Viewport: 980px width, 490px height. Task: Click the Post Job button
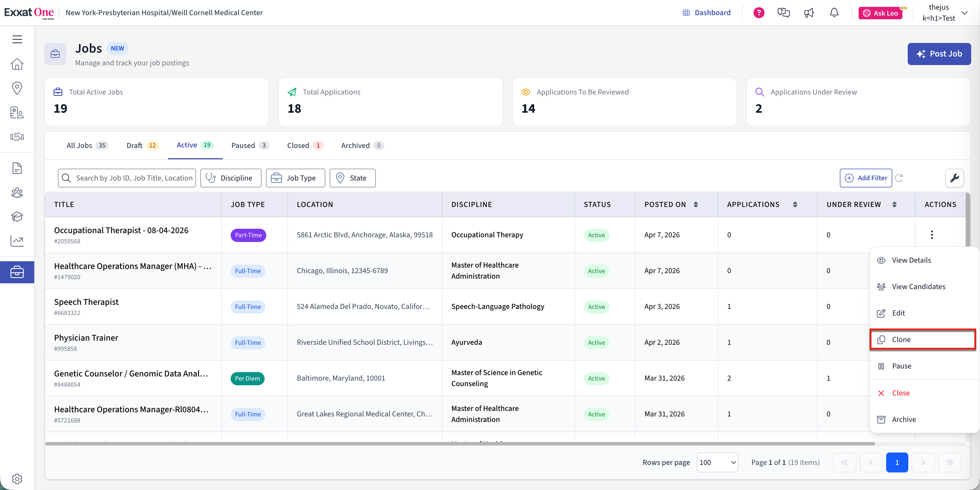point(939,53)
